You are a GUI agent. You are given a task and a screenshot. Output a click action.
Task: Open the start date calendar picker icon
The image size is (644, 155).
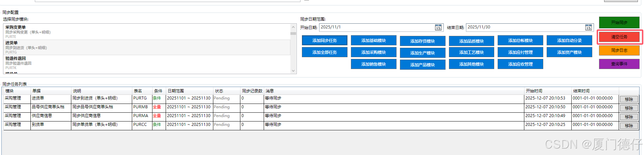tap(438, 27)
